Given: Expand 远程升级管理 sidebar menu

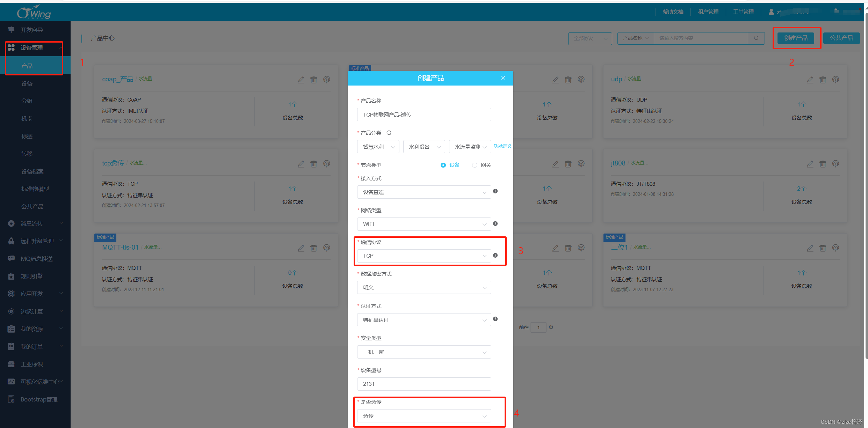Looking at the screenshot, I should 35,241.
